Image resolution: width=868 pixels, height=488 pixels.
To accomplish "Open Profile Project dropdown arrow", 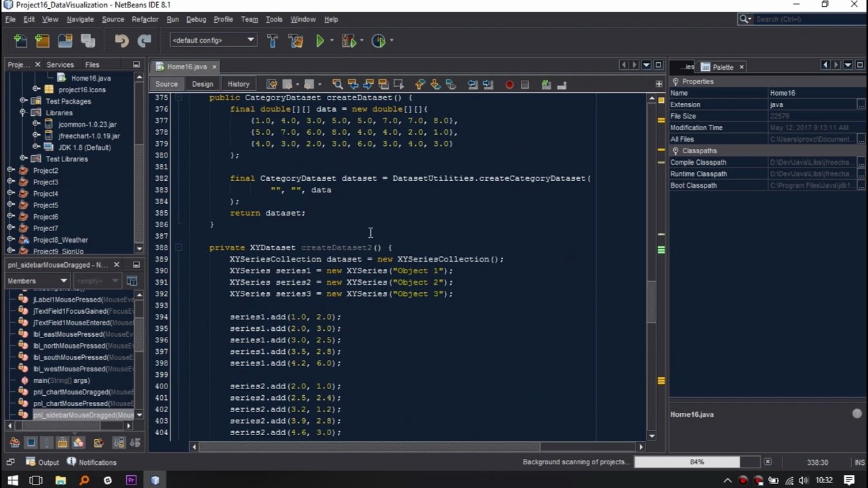I will pyautogui.click(x=391, y=41).
